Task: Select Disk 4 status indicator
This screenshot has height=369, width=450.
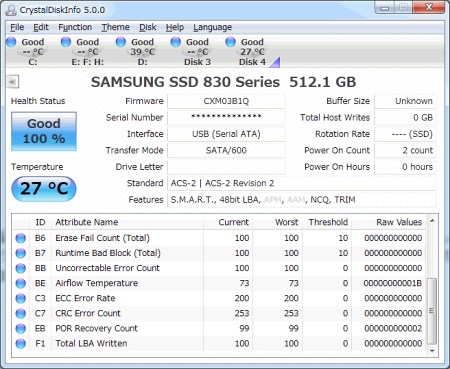Action: tap(247, 52)
